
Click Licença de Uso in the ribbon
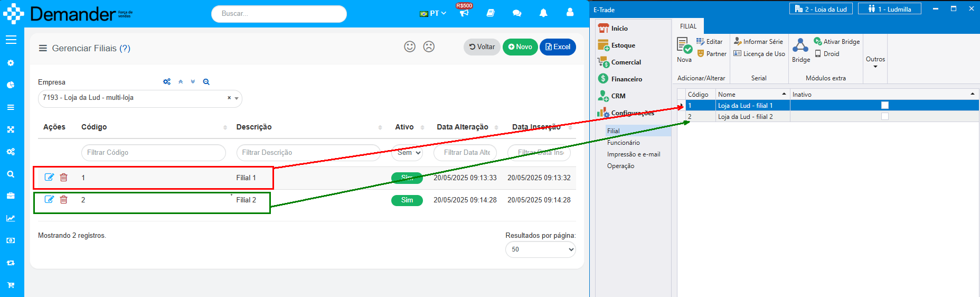(x=759, y=53)
